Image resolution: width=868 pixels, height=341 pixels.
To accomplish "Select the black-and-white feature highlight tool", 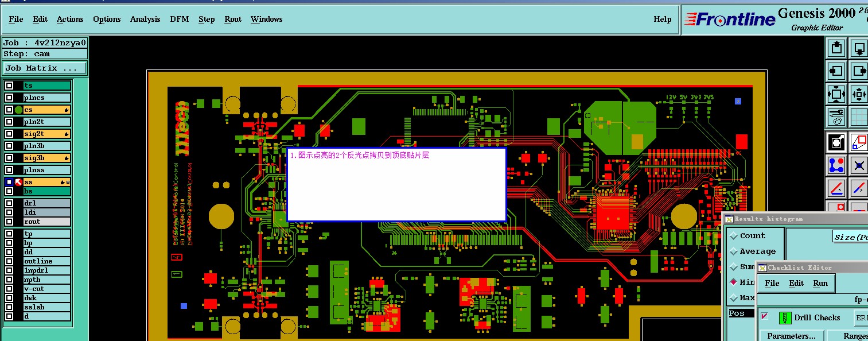I will click(x=836, y=142).
